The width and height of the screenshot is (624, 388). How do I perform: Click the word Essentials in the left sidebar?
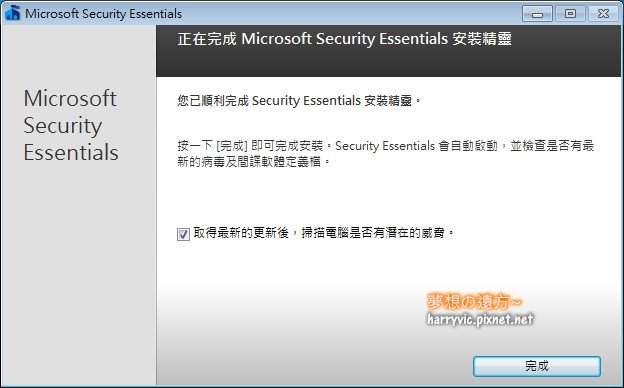click(x=71, y=152)
